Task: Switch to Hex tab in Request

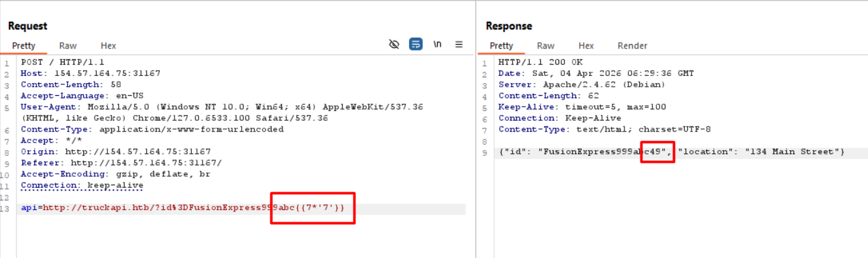Action: [109, 46]
